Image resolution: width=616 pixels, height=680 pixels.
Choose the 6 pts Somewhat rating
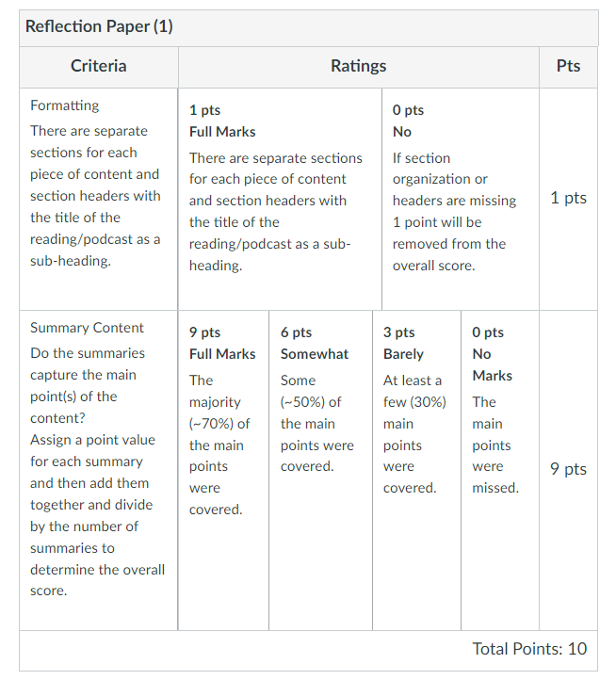pos(320,470)
